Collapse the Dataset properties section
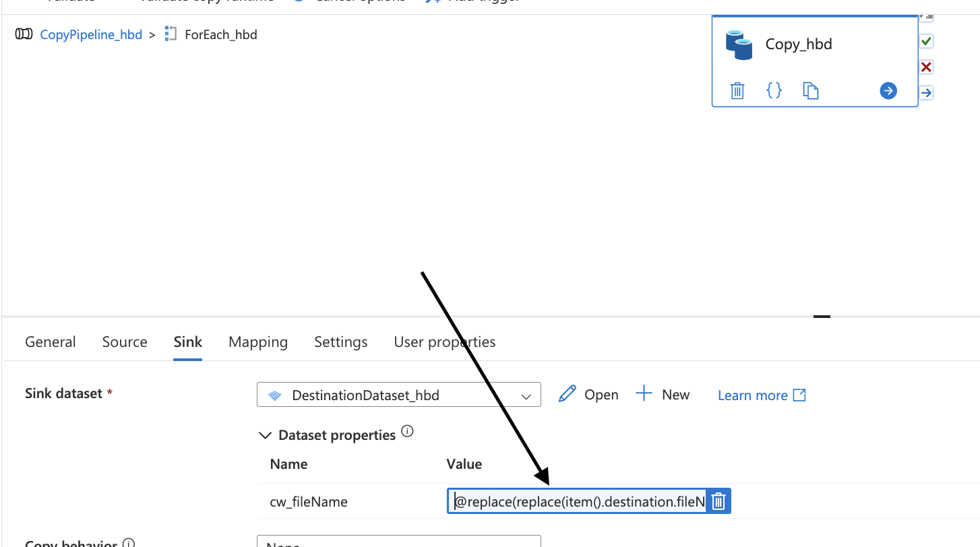The image size is (980, 547). [x=265, y=435]
